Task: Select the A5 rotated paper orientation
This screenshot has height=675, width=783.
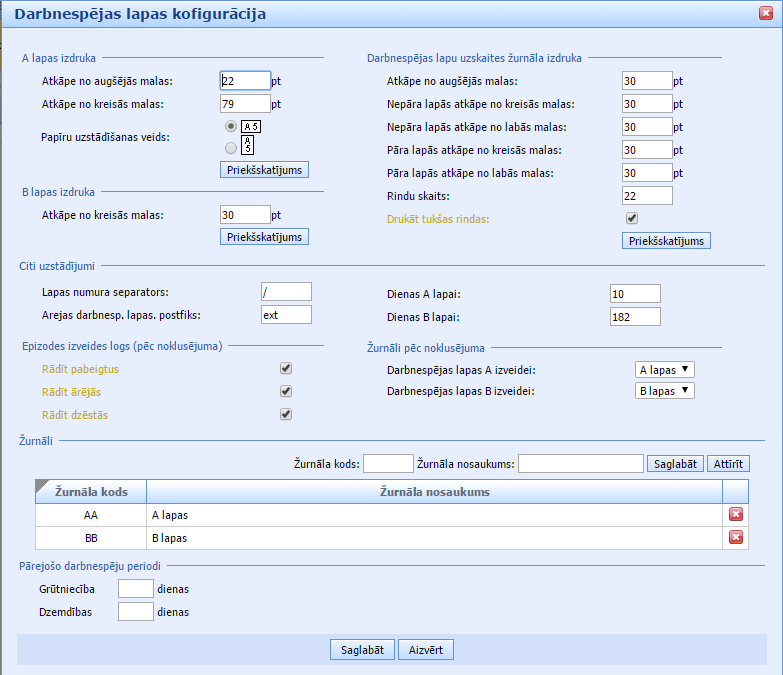Action: pos(231,147)
